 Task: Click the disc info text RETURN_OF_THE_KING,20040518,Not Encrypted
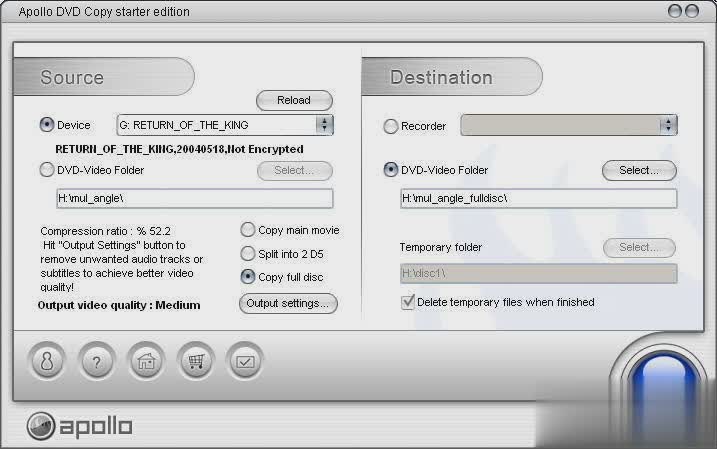pos(179,149)
